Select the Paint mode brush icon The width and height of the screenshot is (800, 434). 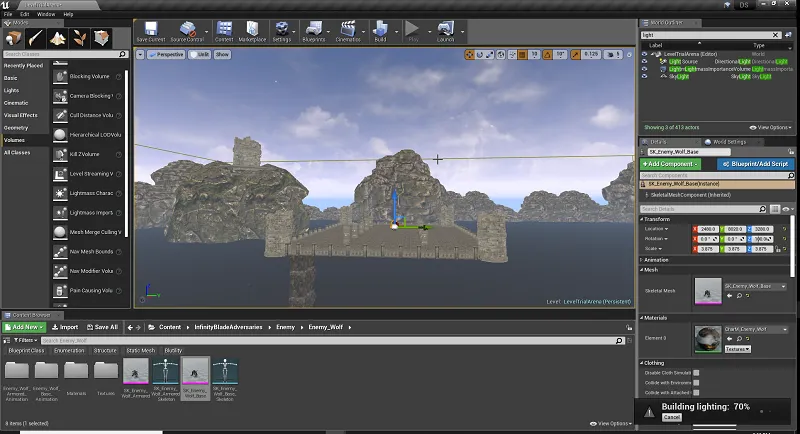[x=35, y=38]
